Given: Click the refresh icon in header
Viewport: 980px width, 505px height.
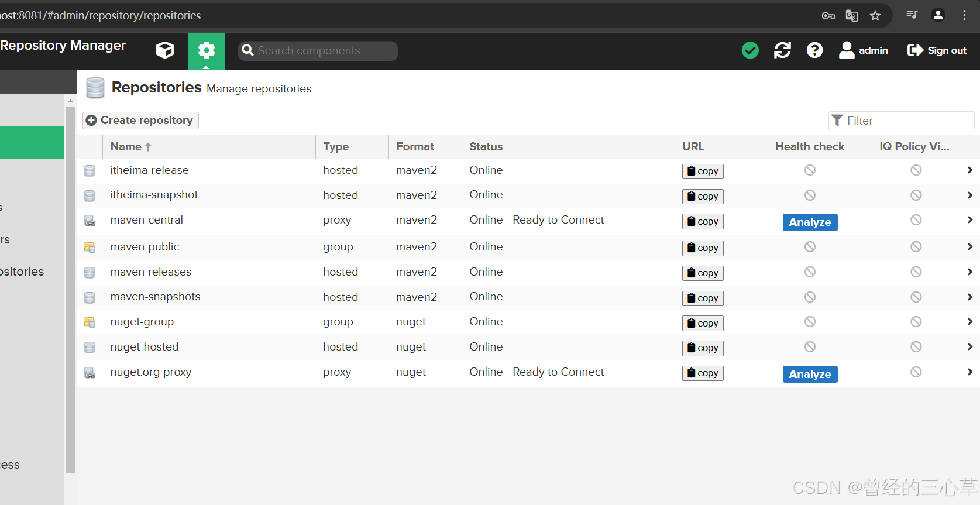Looking at the screenshot, I should click(782, 50).
